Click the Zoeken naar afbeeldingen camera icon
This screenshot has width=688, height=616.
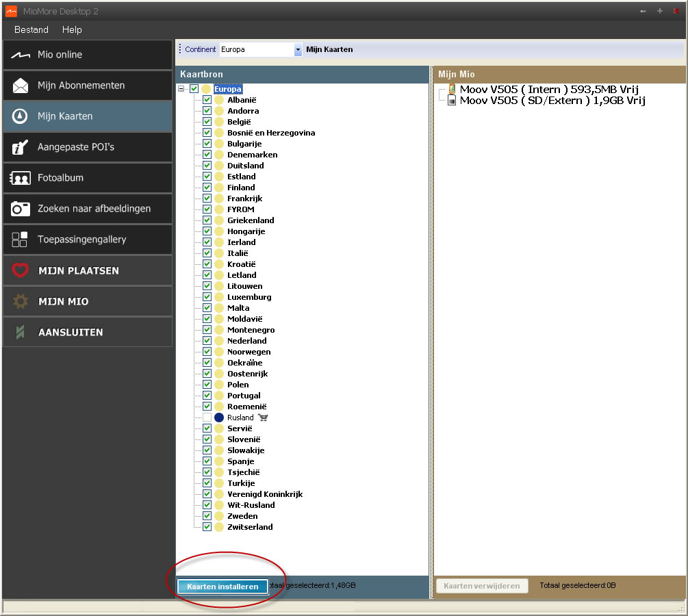tap(20, 209)
